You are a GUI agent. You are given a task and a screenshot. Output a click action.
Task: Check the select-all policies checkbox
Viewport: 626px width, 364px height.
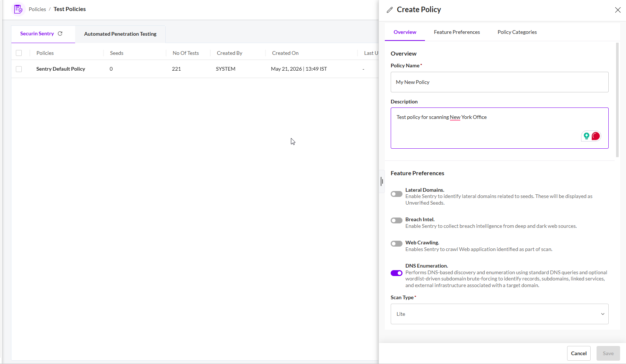[x=19, y=53]
